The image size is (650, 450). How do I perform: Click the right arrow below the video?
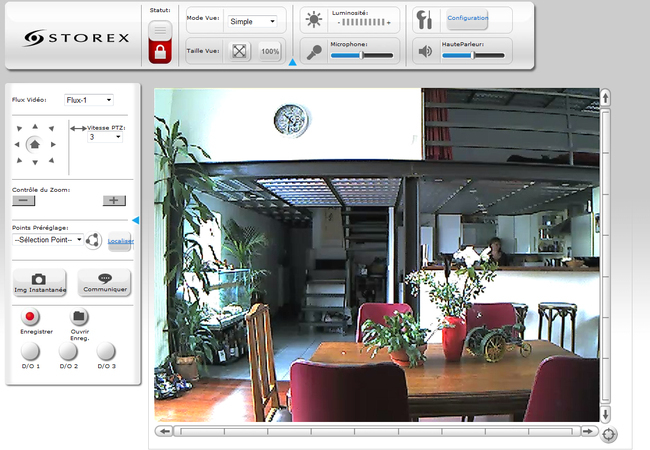588,431
